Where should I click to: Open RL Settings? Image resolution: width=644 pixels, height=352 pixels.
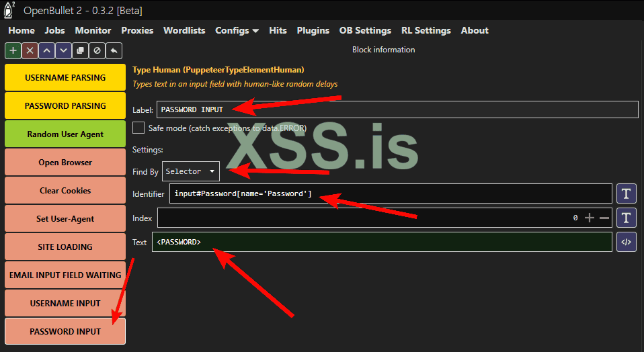click(426, 31)
